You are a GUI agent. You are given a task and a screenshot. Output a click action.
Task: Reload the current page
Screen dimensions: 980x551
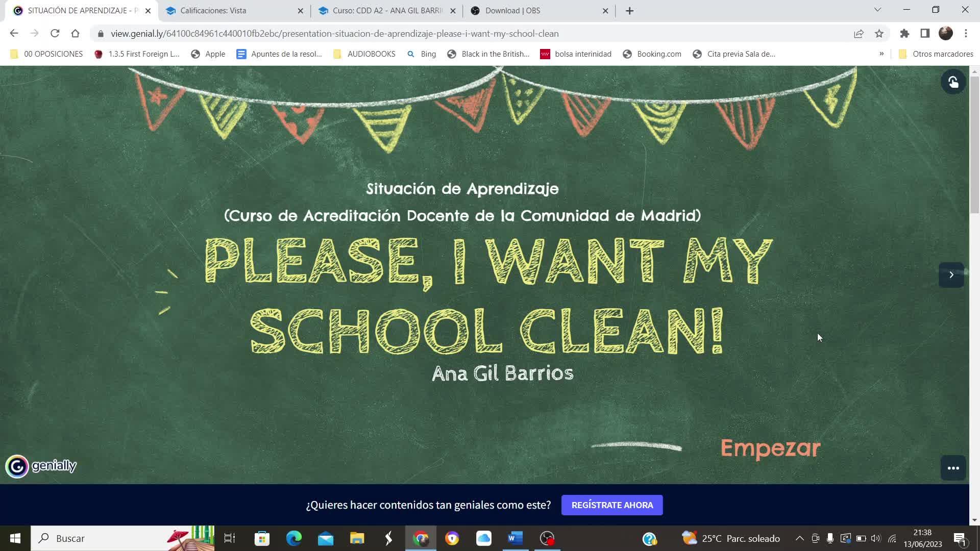point(55,34)
